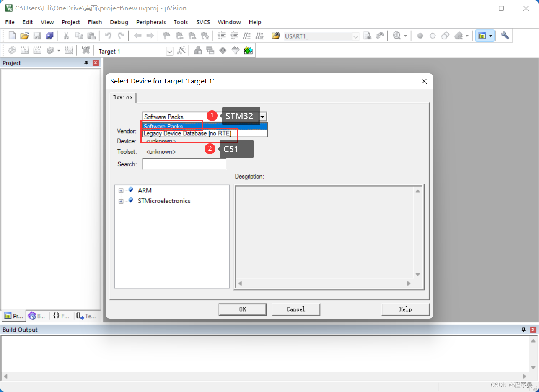Open the Project menu

[x=71, y=22]
